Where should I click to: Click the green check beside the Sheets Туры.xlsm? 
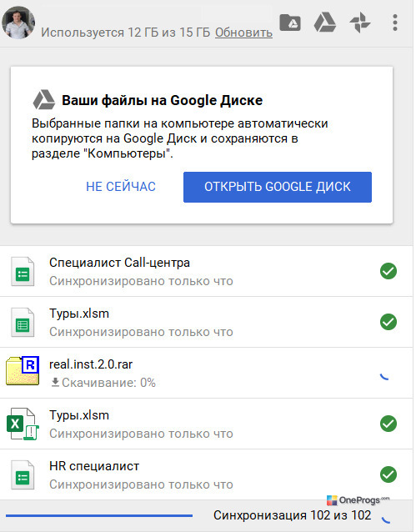tap(388, 322)
